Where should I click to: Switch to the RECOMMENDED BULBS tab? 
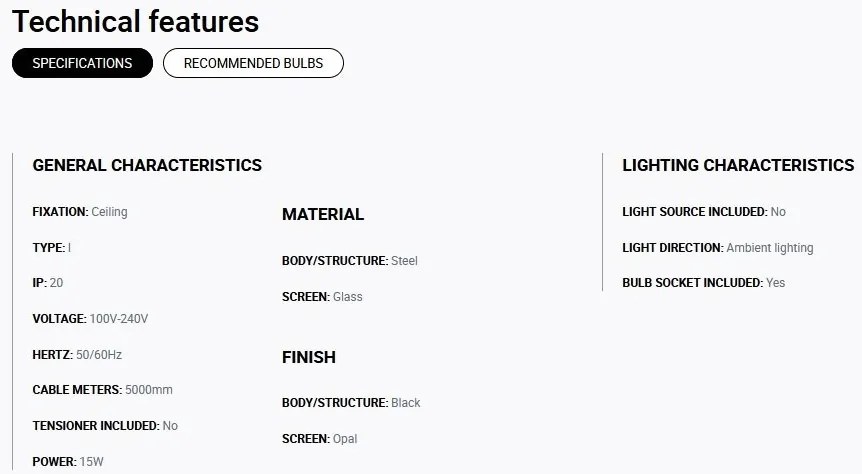pyautogui.click(x=253, y=63)
